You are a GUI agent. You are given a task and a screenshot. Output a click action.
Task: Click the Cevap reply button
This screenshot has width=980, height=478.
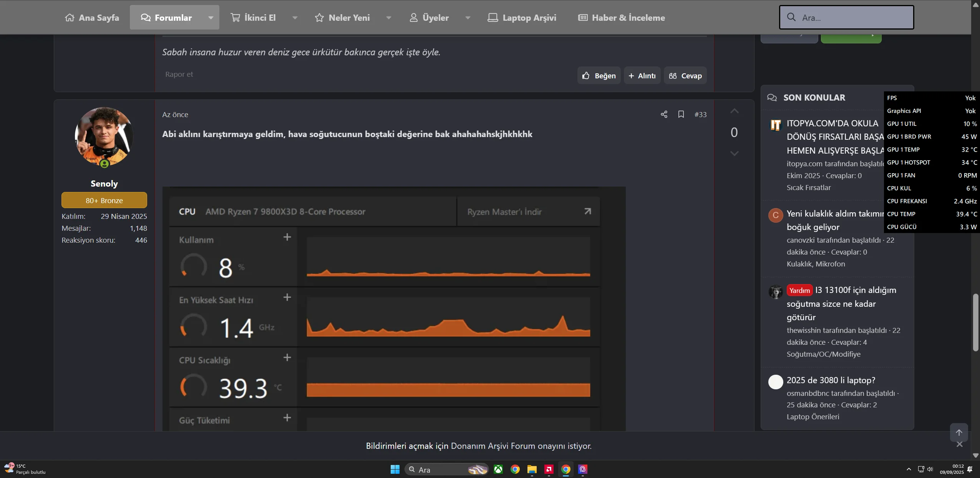(x=685, y=76)
